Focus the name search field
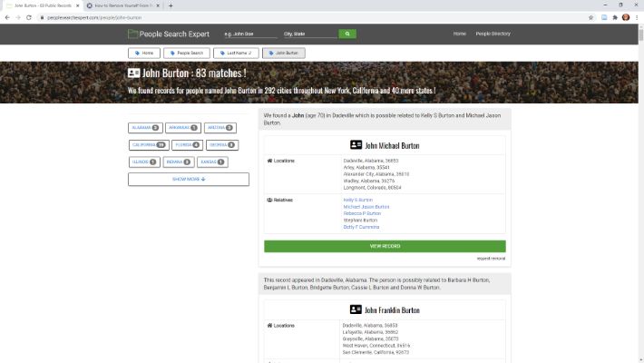The image size is (644, 363). 250,34
